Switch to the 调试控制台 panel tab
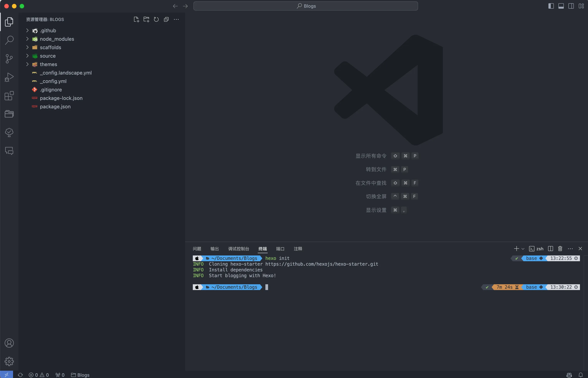Viewport: 588px width, 378px height. pos(239,249)
